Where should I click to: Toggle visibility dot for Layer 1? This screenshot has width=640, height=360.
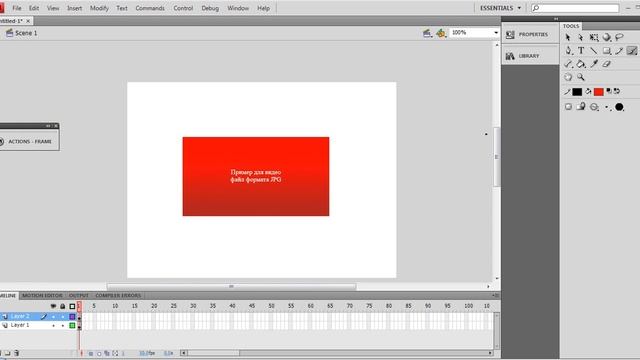point(53,326)
